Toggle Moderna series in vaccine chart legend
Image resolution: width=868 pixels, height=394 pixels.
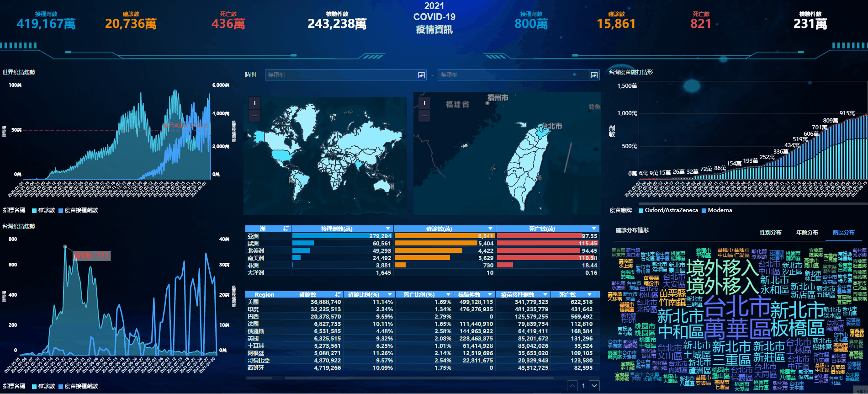click(x=716, y=210)
